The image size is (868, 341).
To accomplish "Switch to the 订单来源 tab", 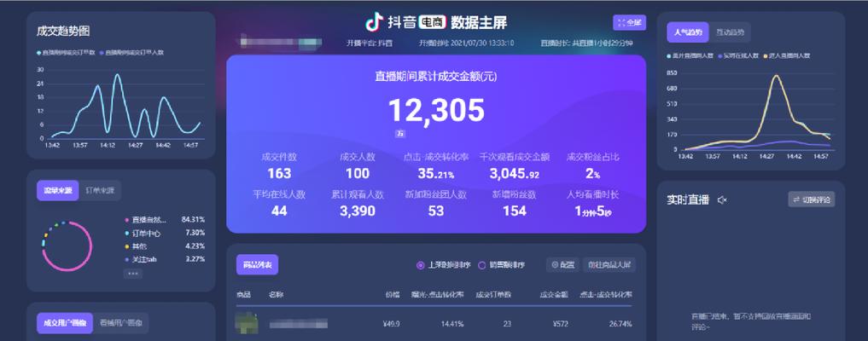I will coord(100,191).
